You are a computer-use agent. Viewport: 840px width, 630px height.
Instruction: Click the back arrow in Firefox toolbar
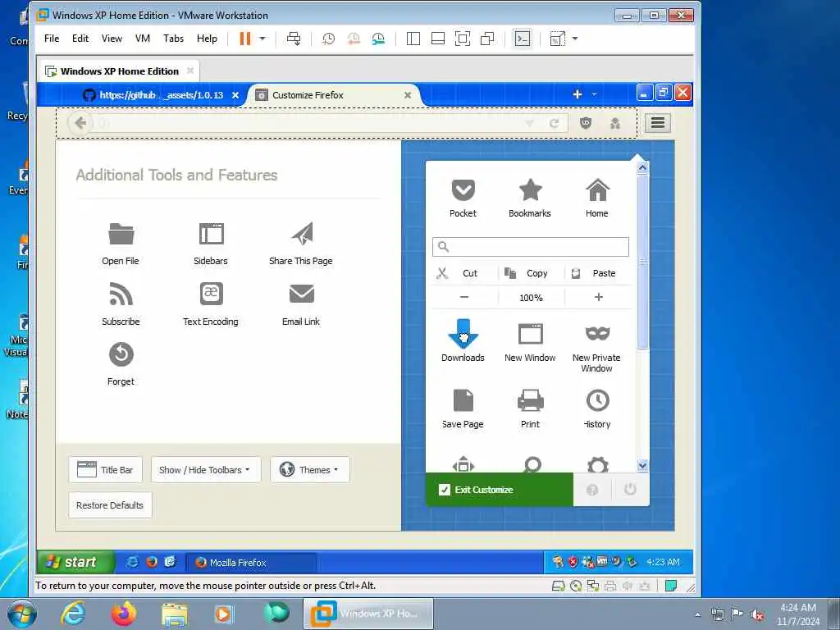80,123
